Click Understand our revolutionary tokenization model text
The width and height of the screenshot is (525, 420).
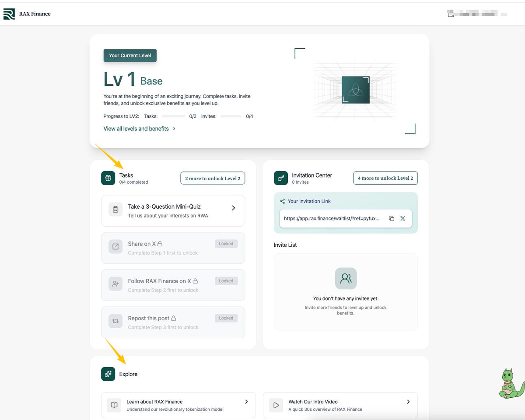tap(175, 409)
